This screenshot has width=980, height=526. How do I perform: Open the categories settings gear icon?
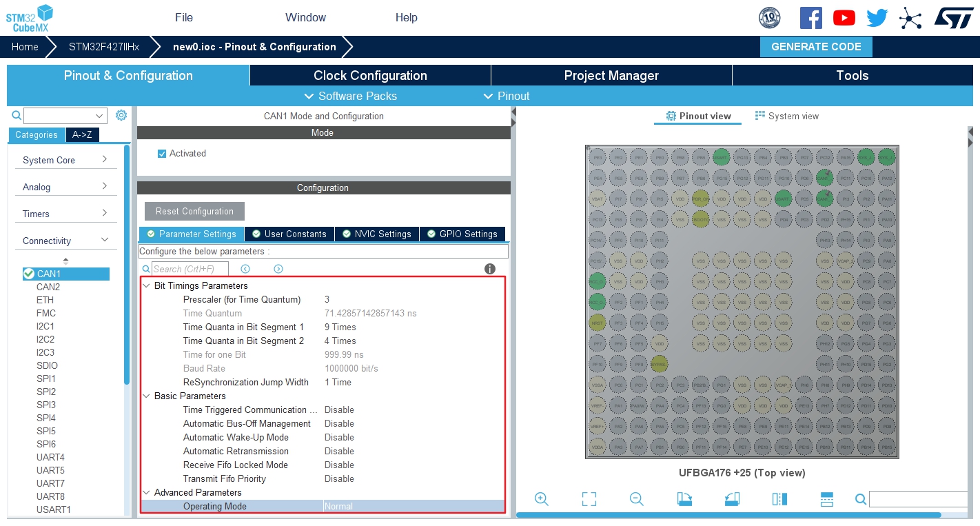click(121, 115)
